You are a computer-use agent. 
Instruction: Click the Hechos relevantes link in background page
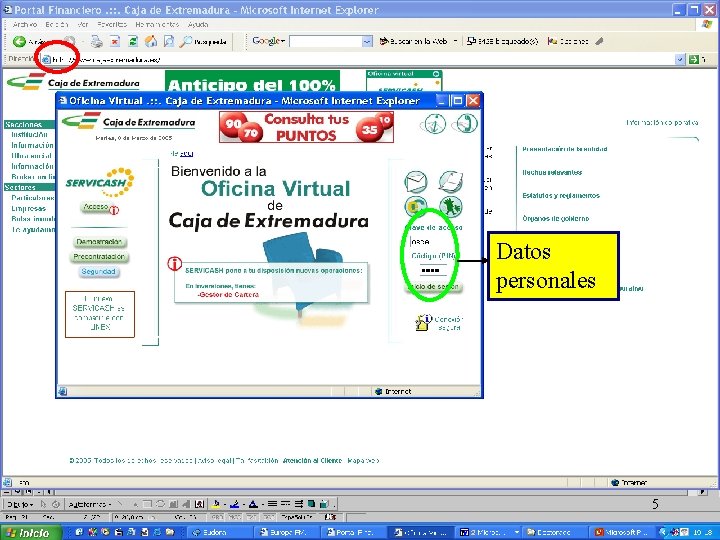click(552, 173)
